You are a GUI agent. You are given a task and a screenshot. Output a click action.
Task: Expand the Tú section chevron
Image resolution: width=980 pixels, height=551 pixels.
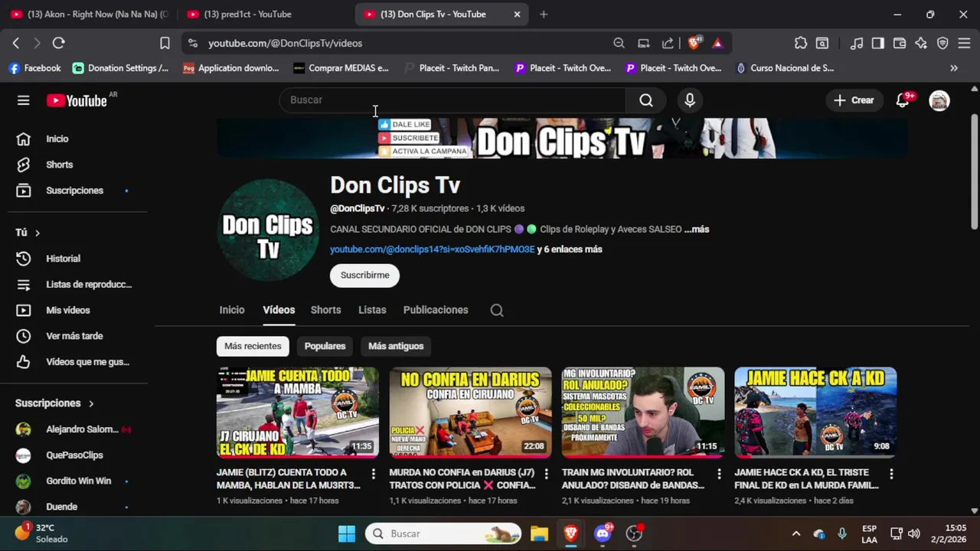(x=37, y=233)
